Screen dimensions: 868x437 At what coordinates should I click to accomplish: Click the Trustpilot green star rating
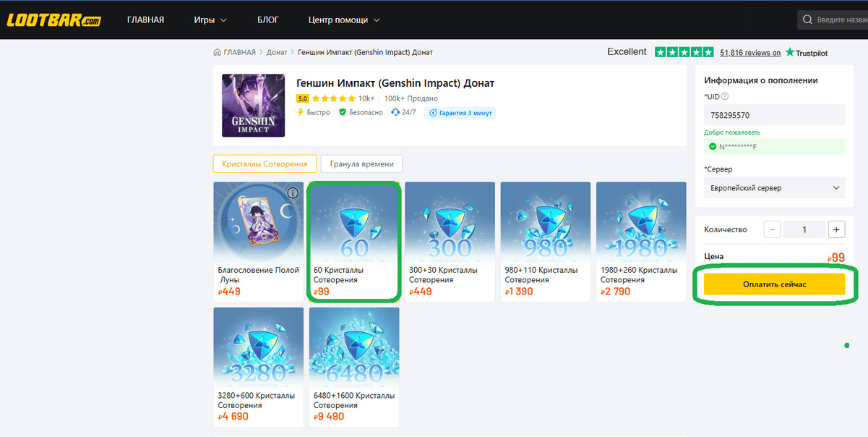click(684, 52)
